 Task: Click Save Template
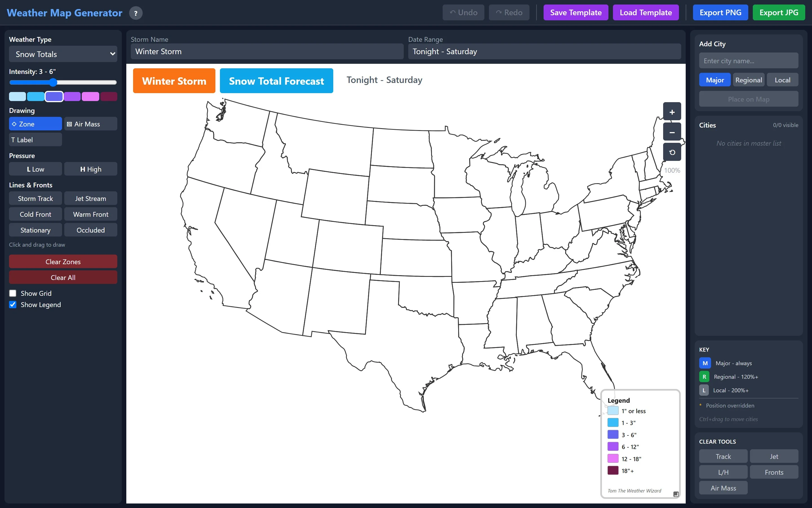[575, 12]
